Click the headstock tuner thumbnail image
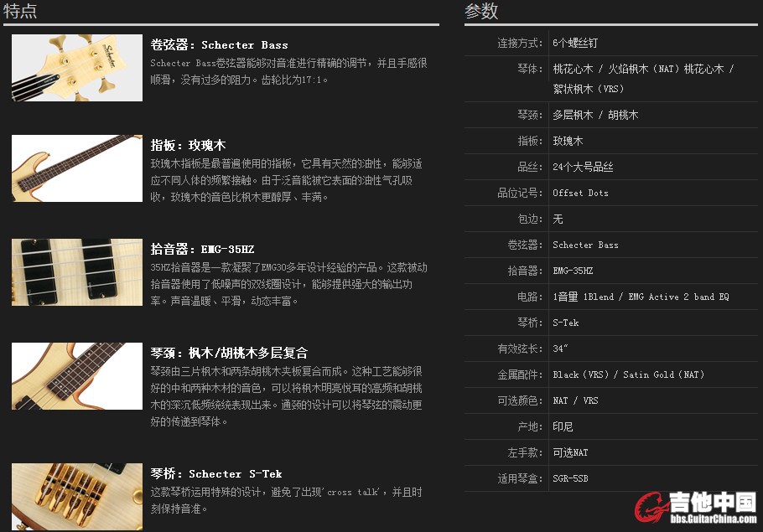 click(x=77, y=68)
